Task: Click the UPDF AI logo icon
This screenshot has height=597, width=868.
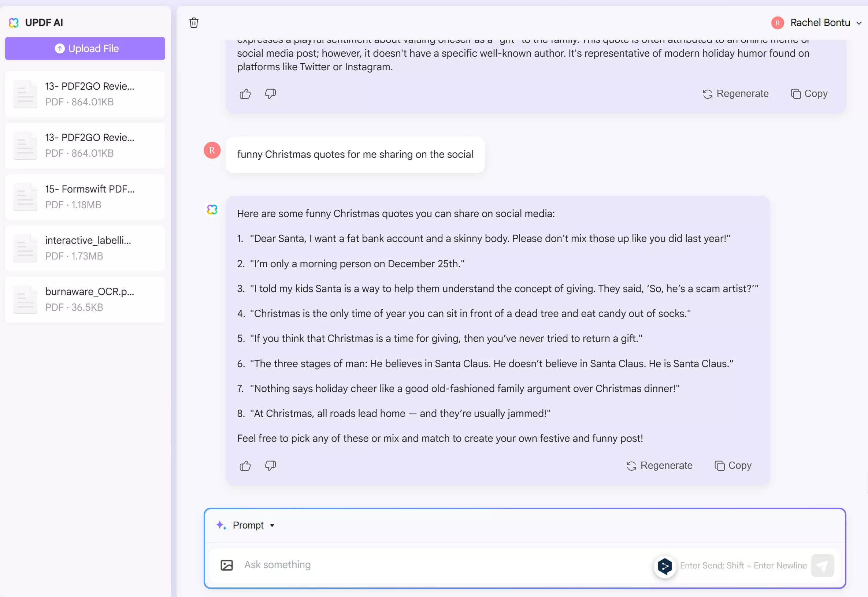Action: pyautogui.click(x=14, y=23)
